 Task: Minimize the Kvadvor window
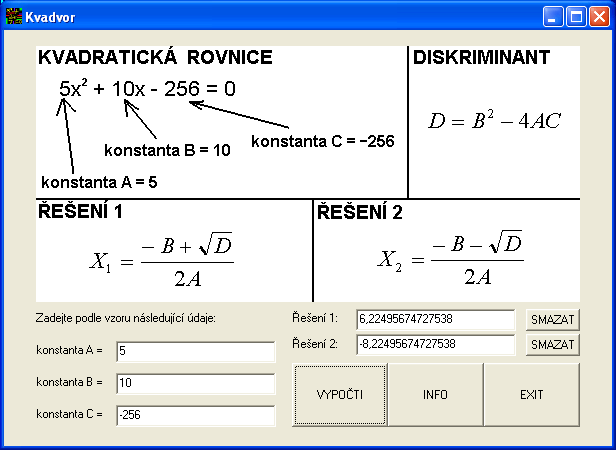tap(554, 16)
